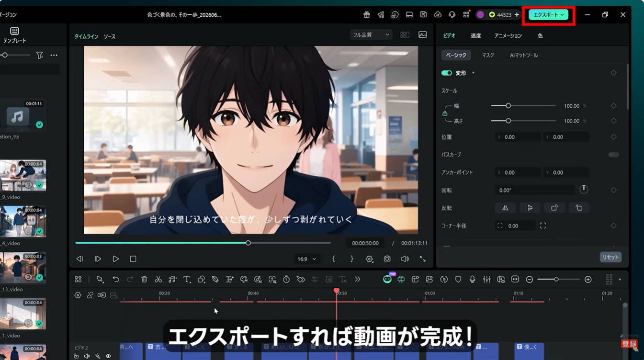The image size is (644, 360).
Task: Click the voiceover microphone icon
Action: click(473, 279)
